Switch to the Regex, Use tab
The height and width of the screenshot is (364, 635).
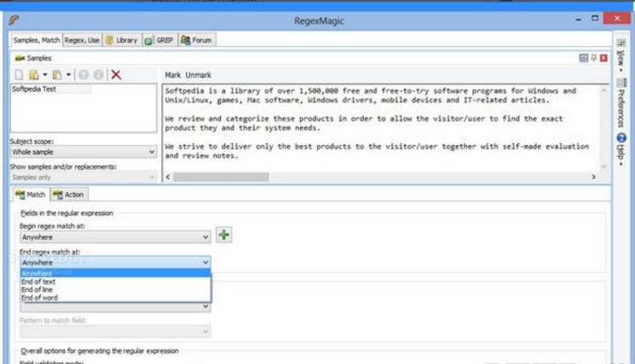pos(82,40)
